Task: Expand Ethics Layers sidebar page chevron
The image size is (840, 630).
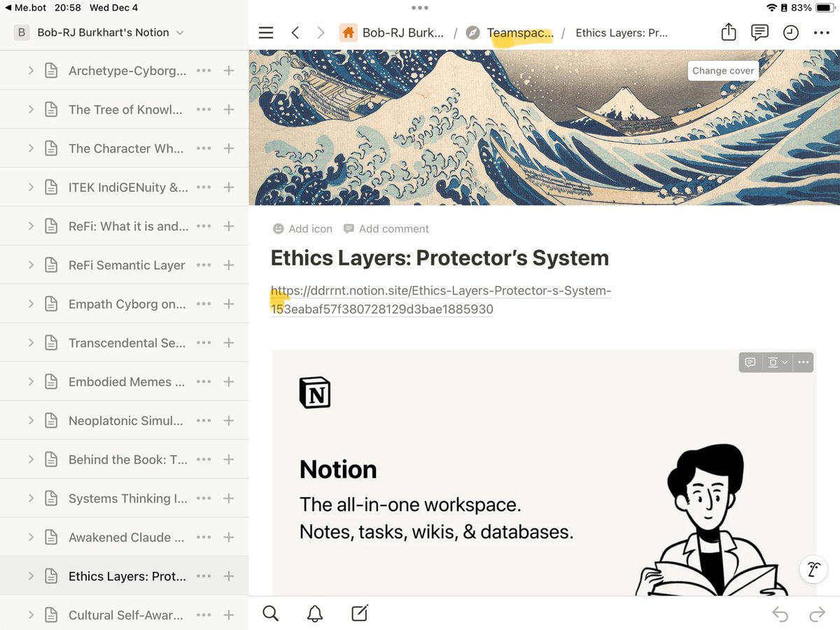Action: pyautogui.click(x=31, y=576)
